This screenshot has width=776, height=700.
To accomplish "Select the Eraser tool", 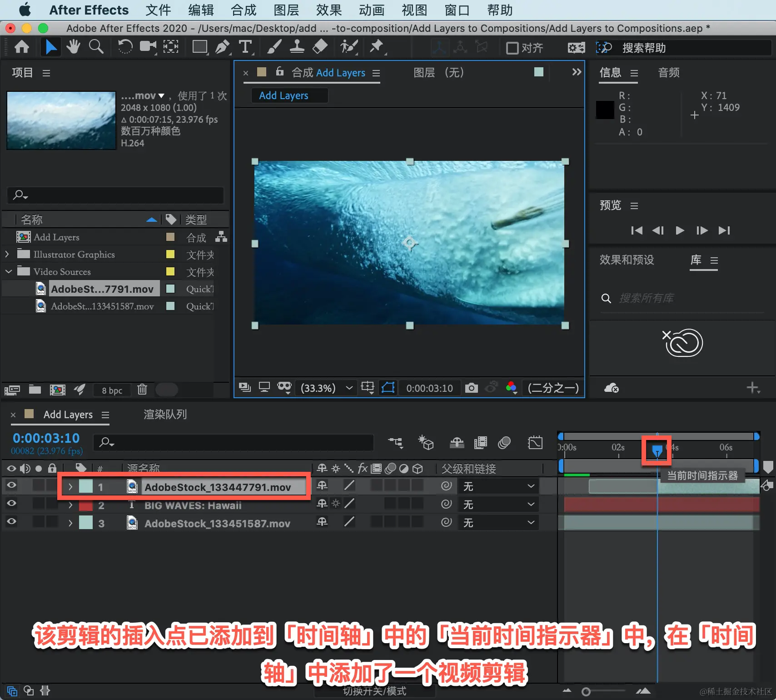I will [x=320, y=47].
